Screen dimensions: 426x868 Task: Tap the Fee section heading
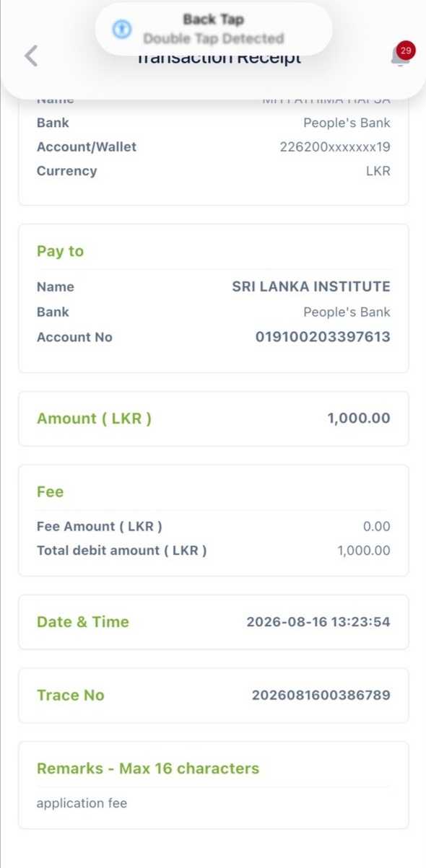point(50,492)
